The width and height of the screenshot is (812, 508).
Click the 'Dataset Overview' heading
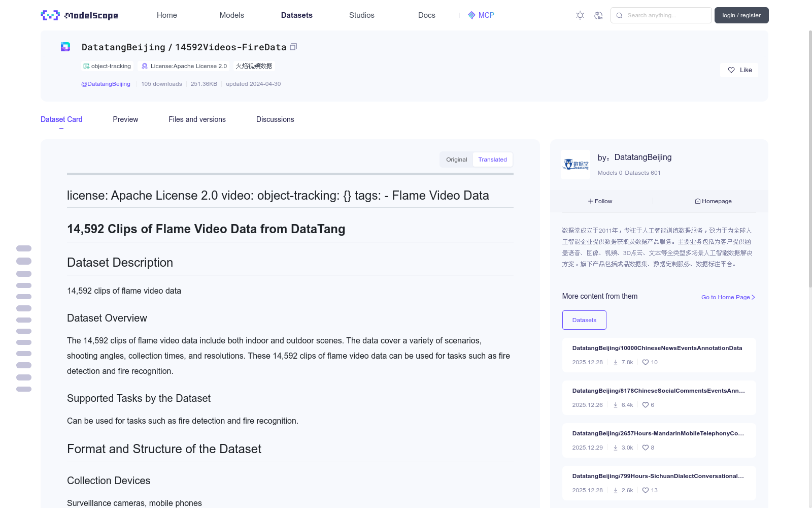[107, 318]
